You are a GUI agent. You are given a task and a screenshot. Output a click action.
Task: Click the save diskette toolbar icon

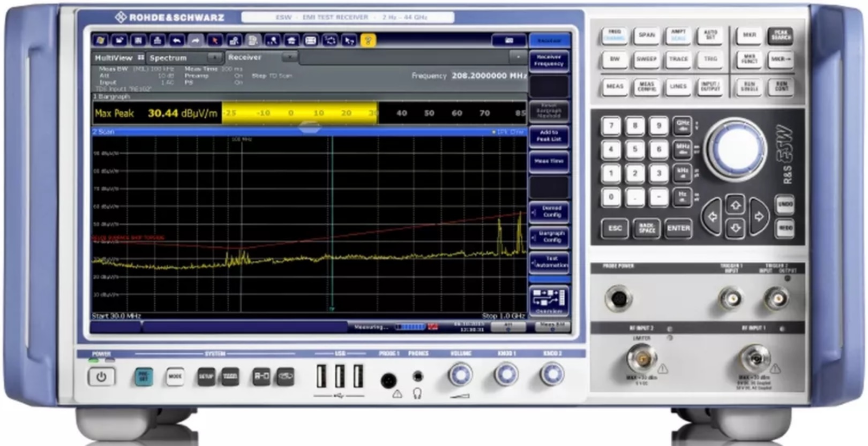138,40
